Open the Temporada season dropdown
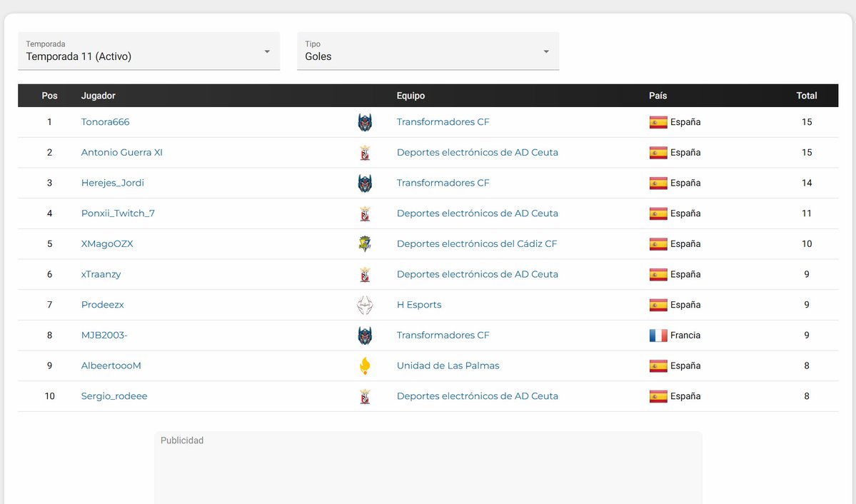Screen dimensions: 856x504 [148, 51]
